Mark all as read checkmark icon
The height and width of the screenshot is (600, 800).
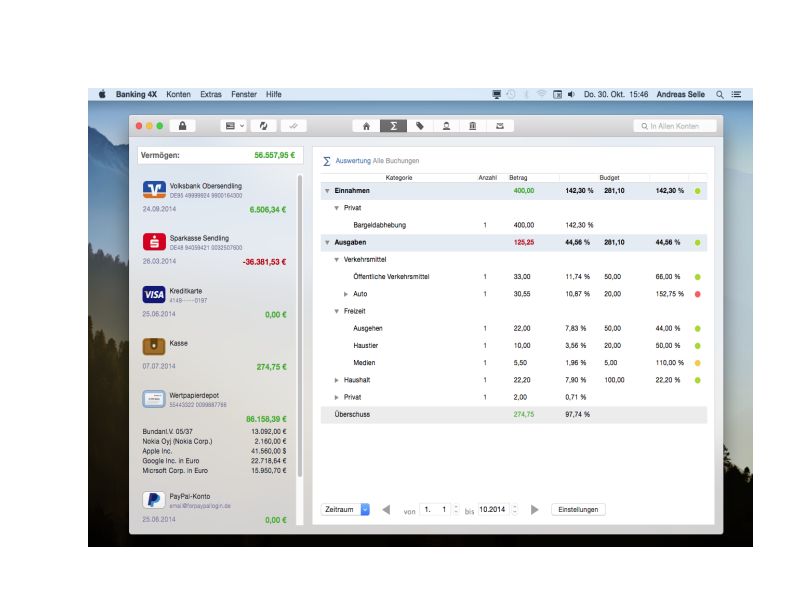click(x=293, y=126)
